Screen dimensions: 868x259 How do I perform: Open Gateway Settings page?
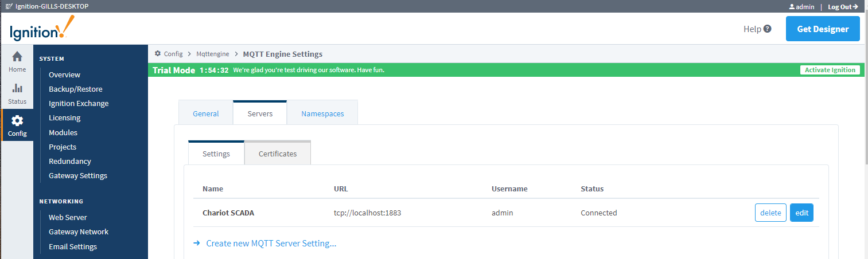point(78,175)
